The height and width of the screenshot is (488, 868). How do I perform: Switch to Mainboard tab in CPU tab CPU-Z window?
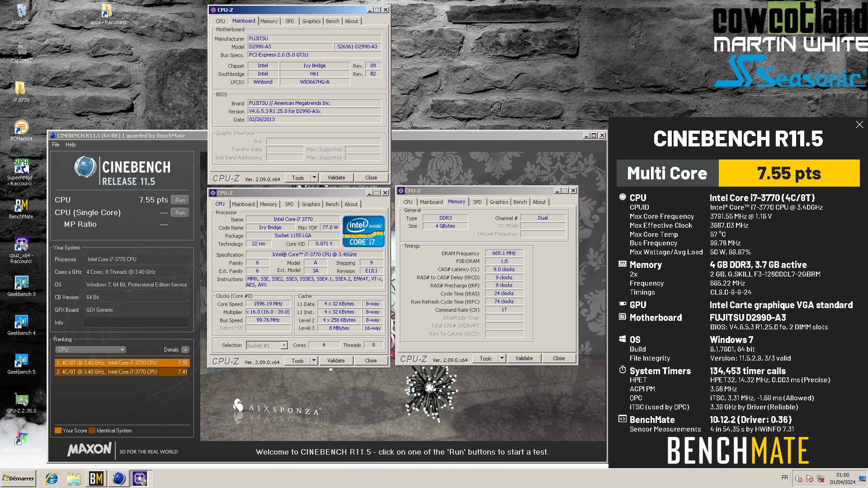coord(243,204)
